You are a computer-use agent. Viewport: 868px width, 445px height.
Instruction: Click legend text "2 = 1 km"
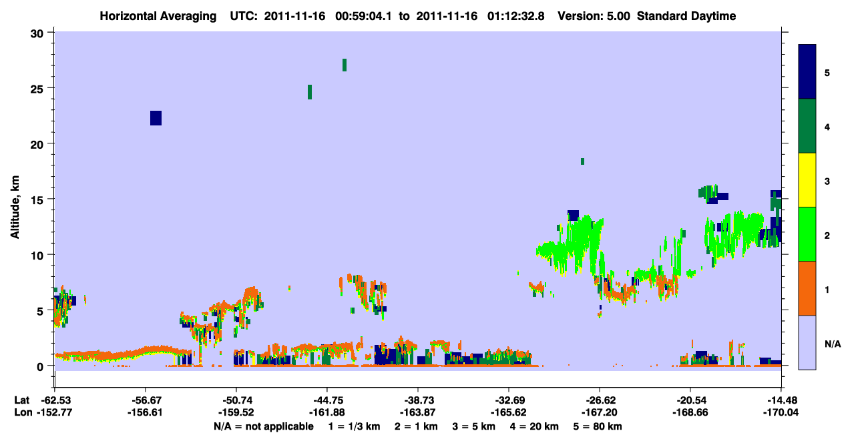[415, 426]
